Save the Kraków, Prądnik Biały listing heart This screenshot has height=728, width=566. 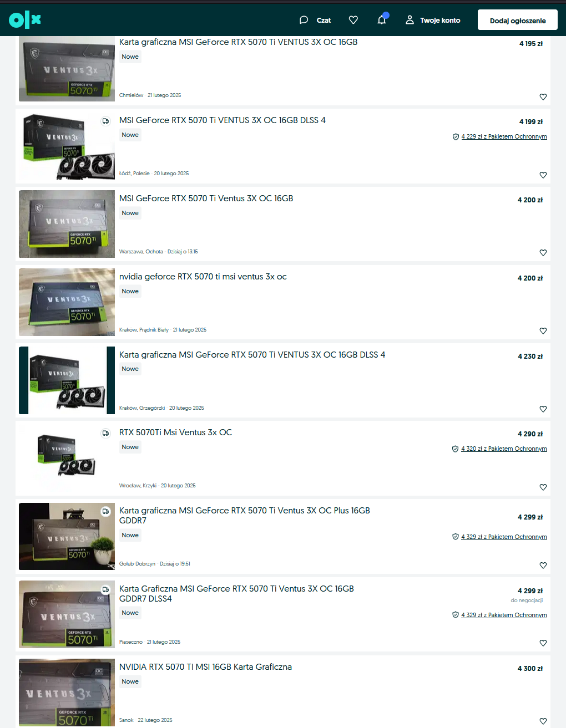click(543, 330)
